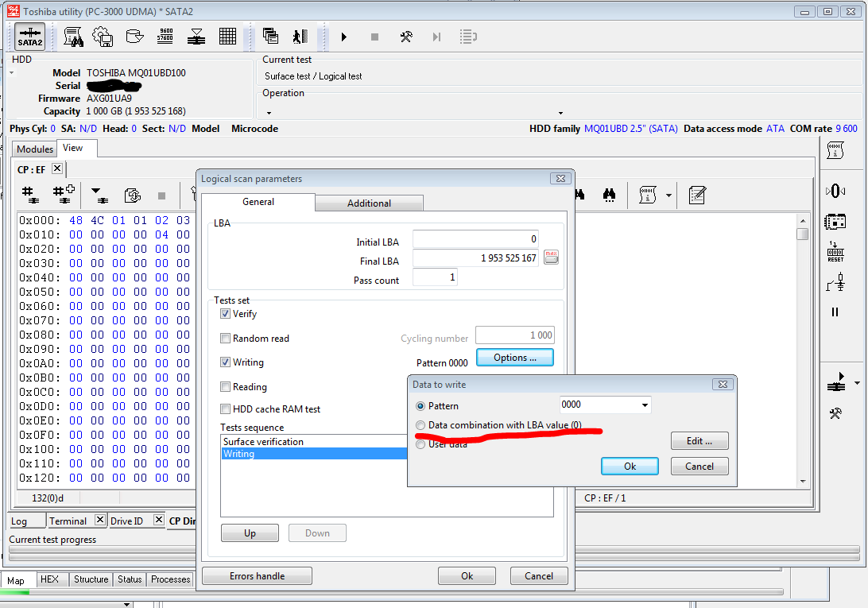This screenshot has height=608, width=868.
Task: Click the hash-with-head icon in CP toolbar
Action: tap(30, 195)
